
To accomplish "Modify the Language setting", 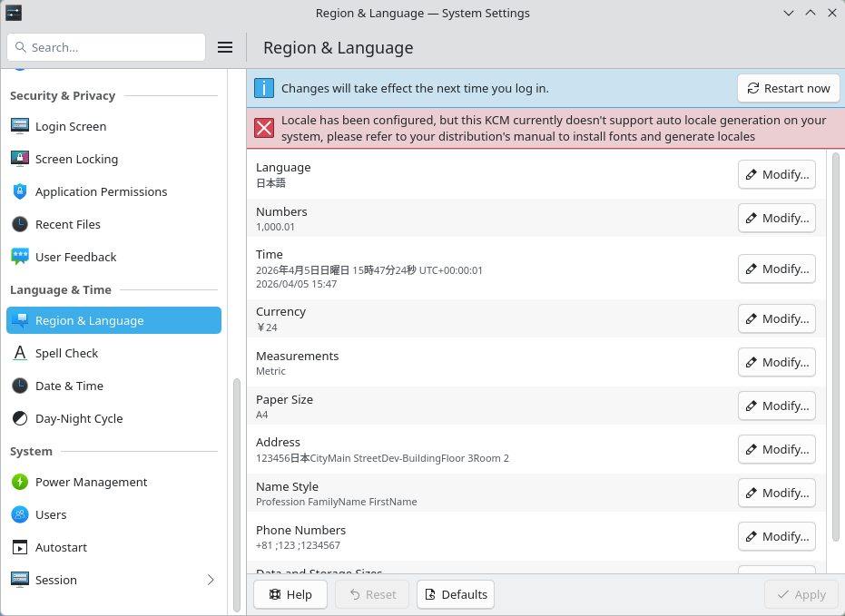I will pyautogui.click(x=776, y=174).
